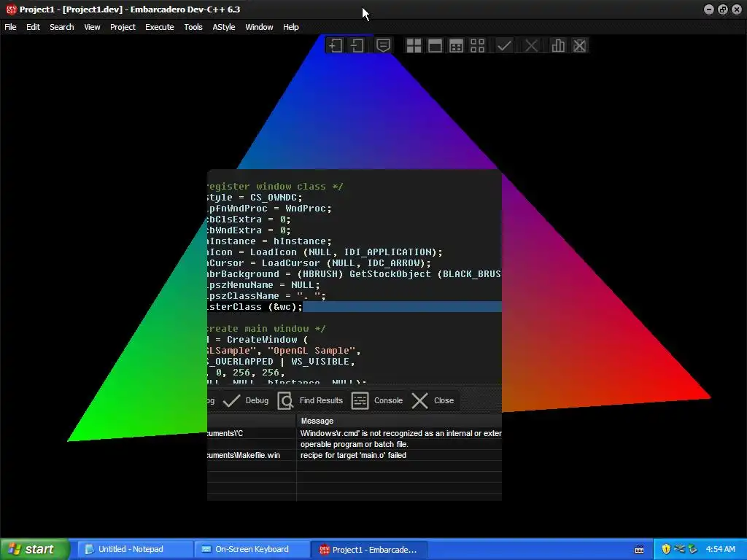Click the goto-bookmark icon with arrow into page

click(357, 46)
